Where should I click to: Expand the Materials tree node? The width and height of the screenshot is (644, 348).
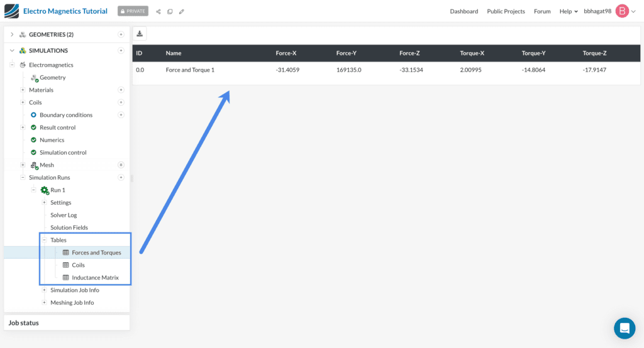(x=23, y=90)
